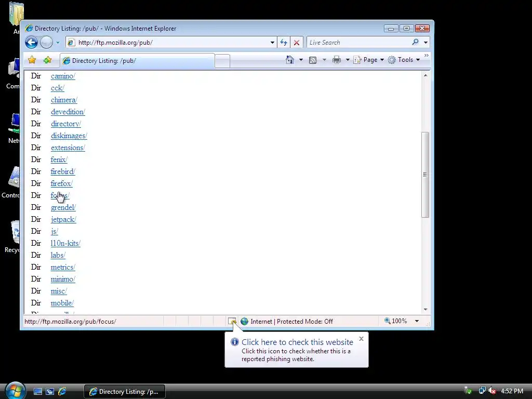Viewport: 532px width, 399px height.
Task: Click the 'Click here to check this website' balloon
Action: click(296, 350)
